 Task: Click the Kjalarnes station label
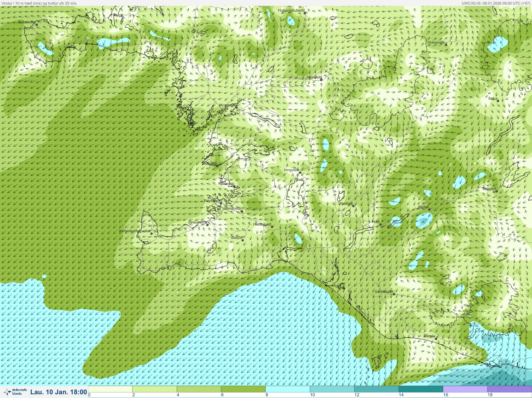226,184
